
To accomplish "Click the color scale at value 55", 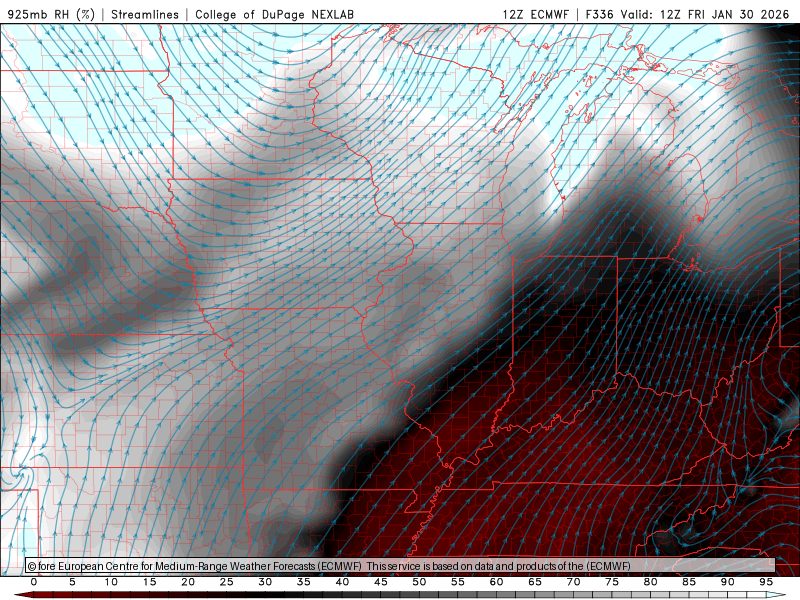I will click(458, 582).
